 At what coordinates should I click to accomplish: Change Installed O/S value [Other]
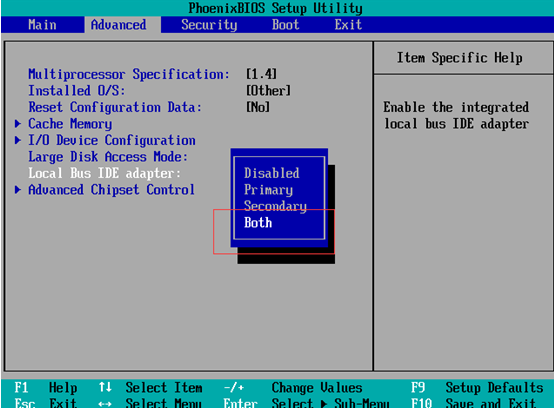268,91
